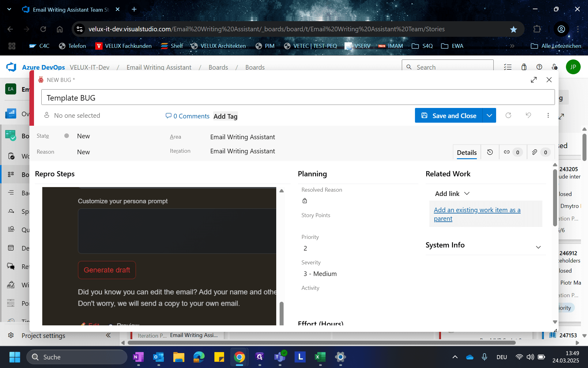The image size is (588, 368).
Task: Open the State dropdown showing New
Action: (83, 136)
